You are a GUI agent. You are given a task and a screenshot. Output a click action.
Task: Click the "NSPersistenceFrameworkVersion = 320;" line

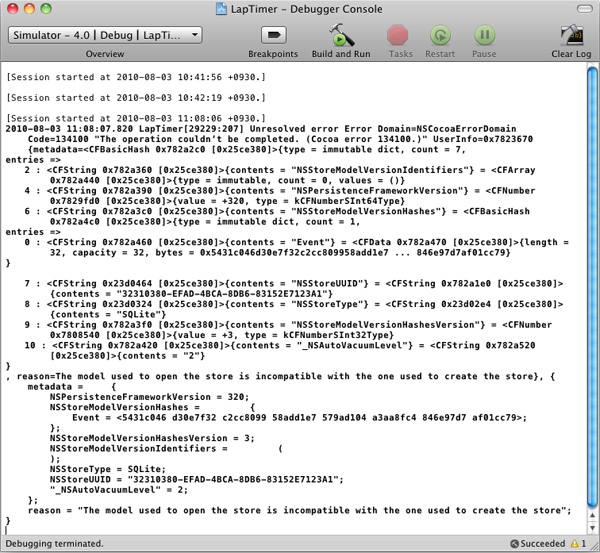(149, 397)
